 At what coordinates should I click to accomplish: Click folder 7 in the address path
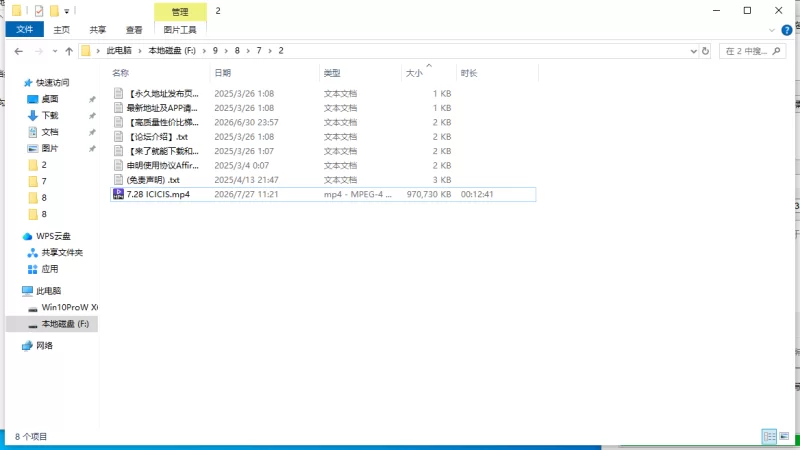click(259, 51)
